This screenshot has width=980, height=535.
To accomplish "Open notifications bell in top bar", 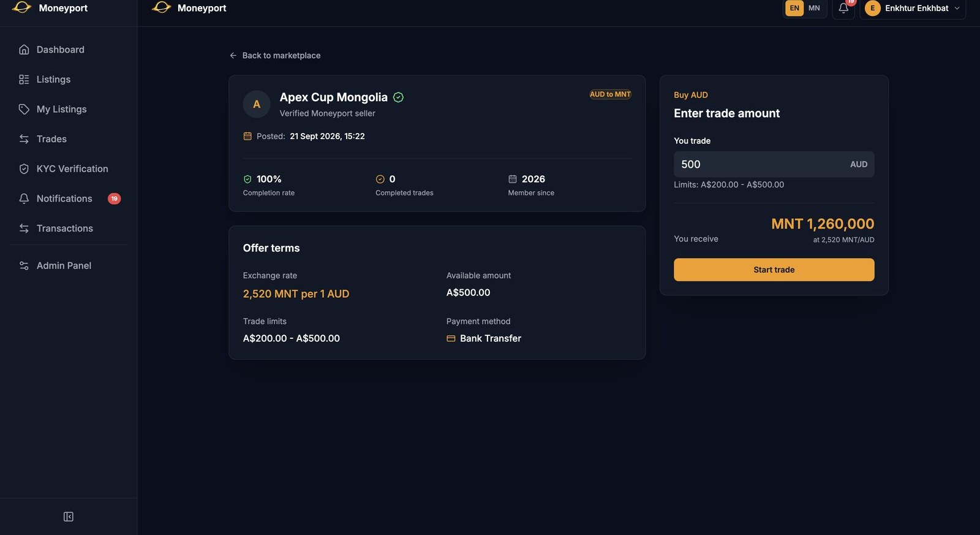I will (843, 8).
